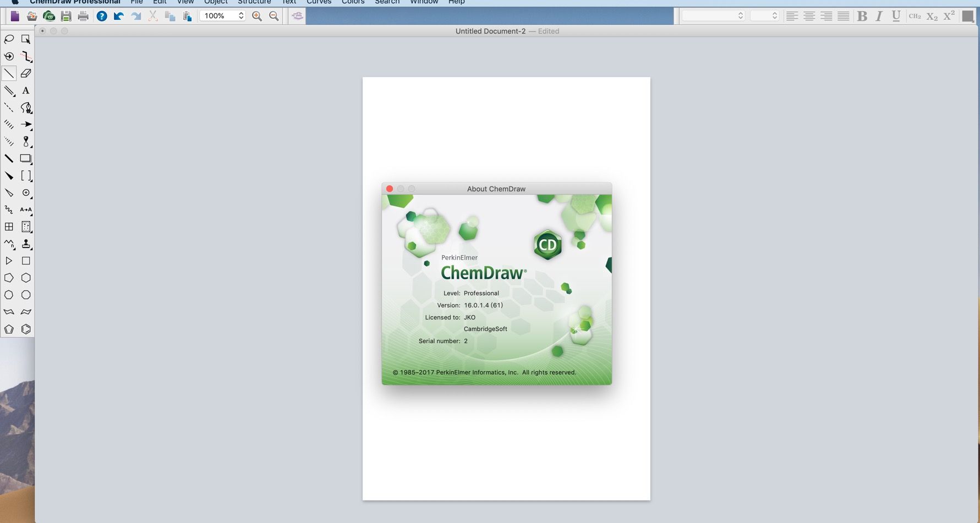The width and height of the screenshot is (980, 523).
Task: Open the gray color swatch picker
Action: (968, 16)
